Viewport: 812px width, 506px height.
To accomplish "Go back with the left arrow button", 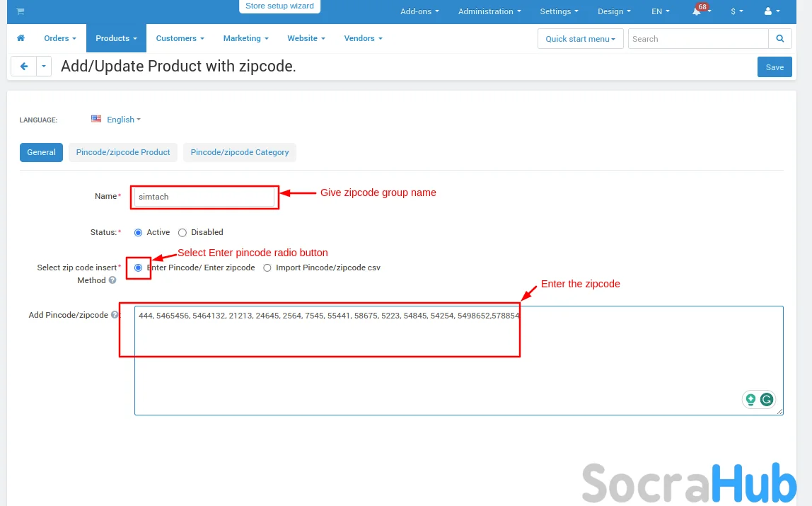I will coord(24,67).
